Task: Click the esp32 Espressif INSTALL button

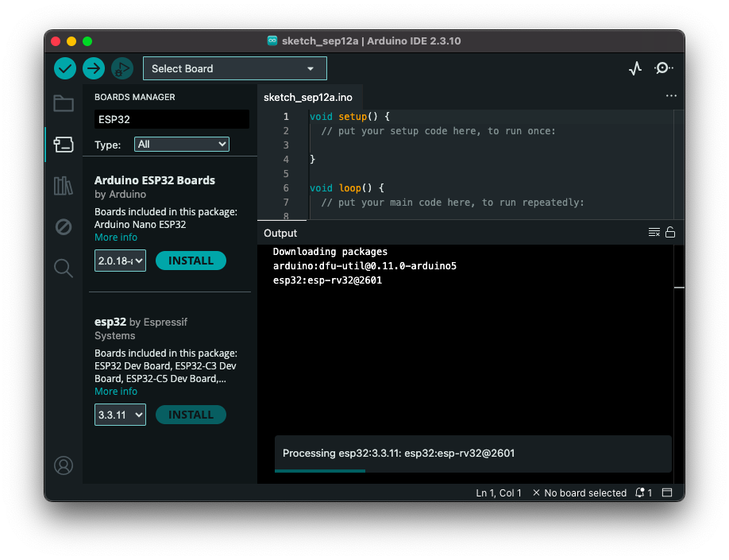Action: tap(191, 415)
